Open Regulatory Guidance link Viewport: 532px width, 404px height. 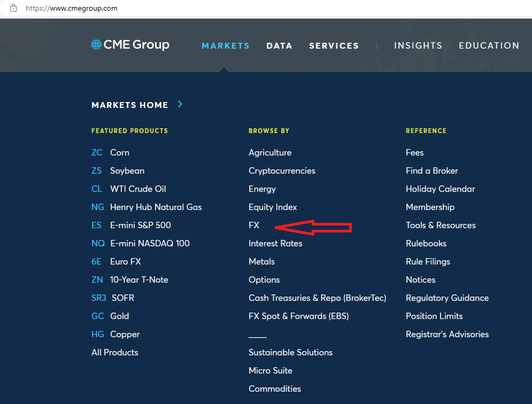click(x=447, y=298)
